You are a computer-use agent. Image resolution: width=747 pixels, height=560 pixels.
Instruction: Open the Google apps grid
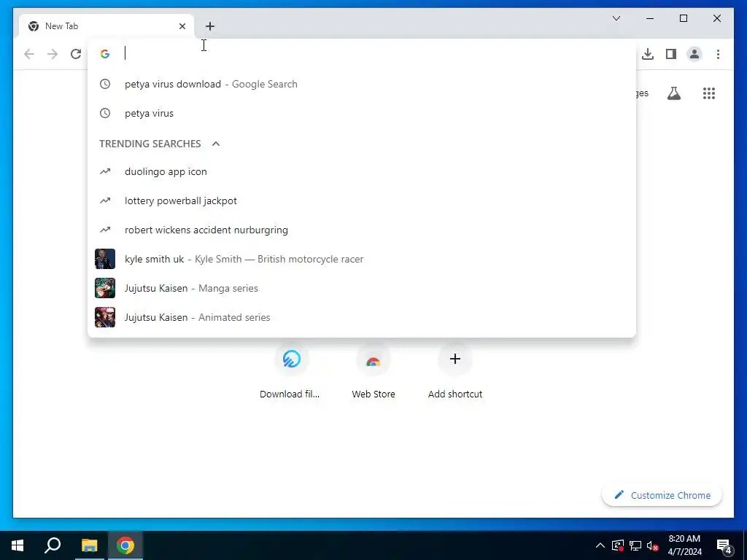tap(709, 93)
